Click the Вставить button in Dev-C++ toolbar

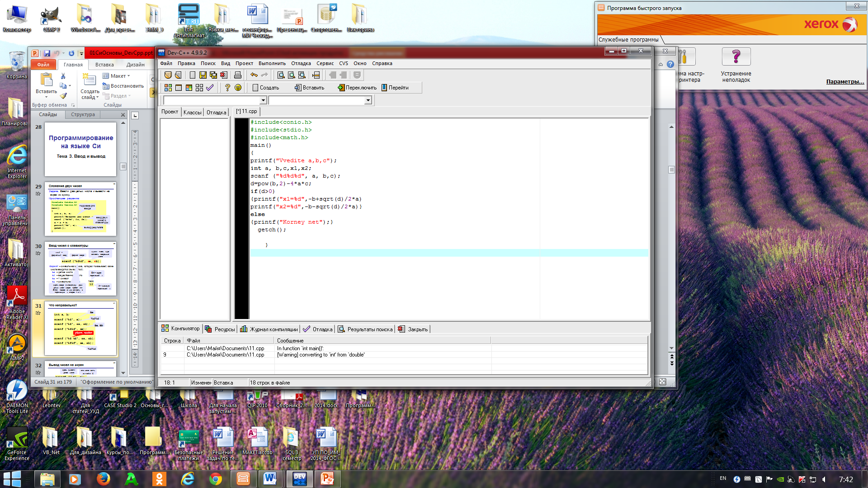(309, 88)
